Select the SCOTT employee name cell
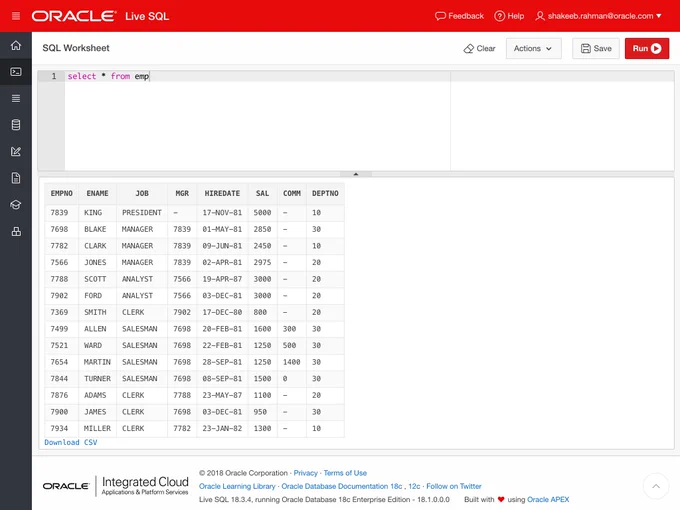 coord(97,279)
